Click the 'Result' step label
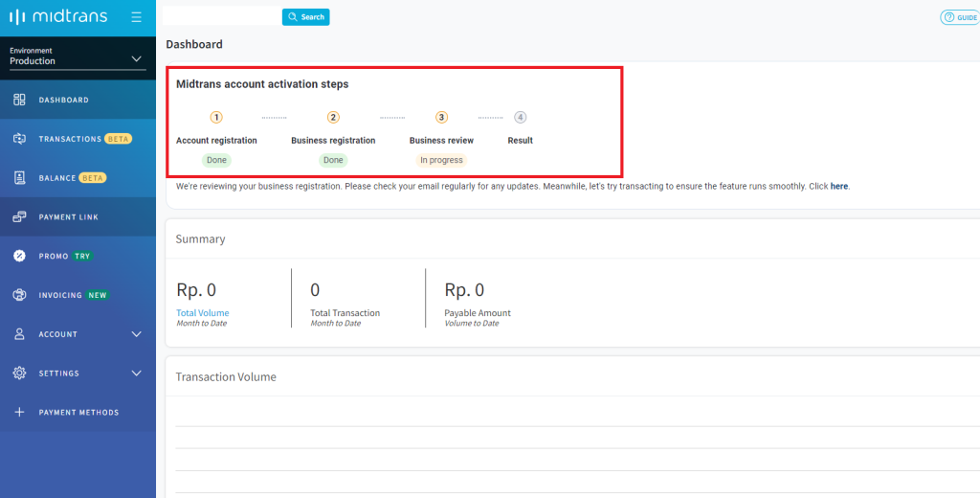Image resolution: width=980 pixels, height=498 pixels. pos(520,141)
